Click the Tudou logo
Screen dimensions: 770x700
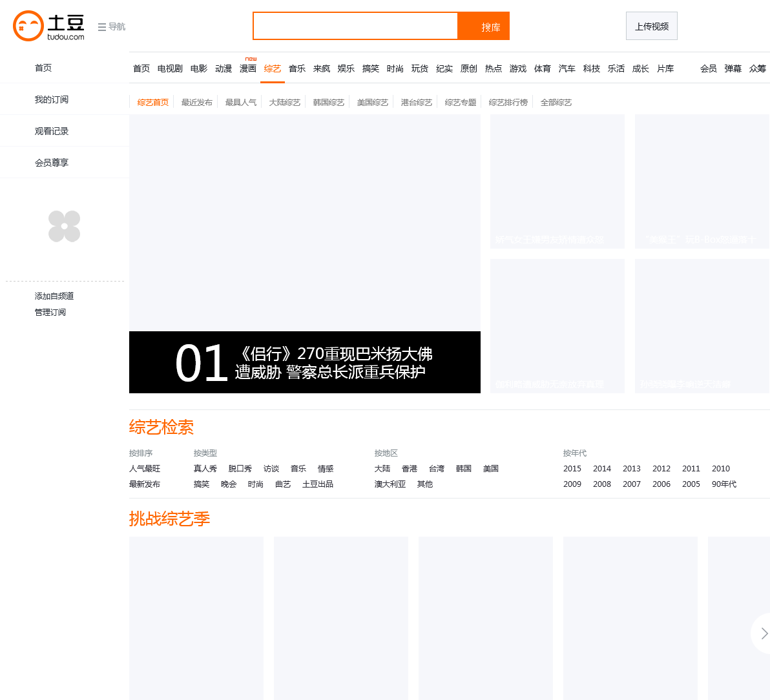(x=48, y=26)
